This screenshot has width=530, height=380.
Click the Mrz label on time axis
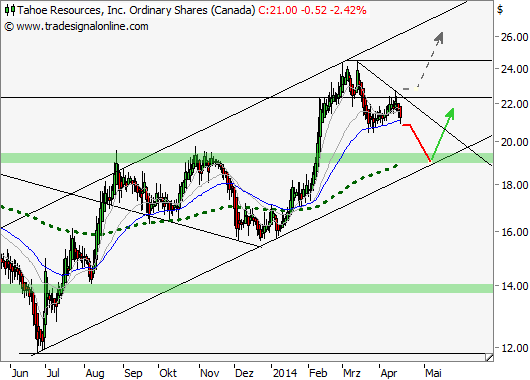pyautogui.click(x=352, y=373)
